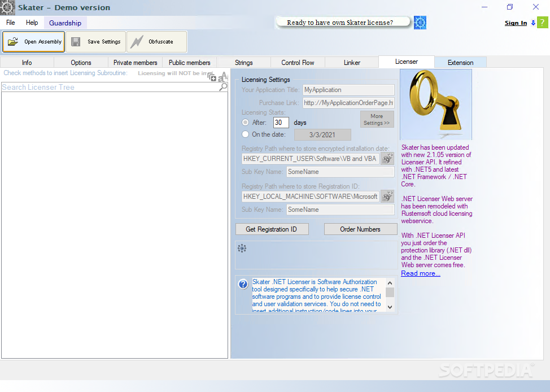Click description box scroll down arrow

[x=390, y=307]
